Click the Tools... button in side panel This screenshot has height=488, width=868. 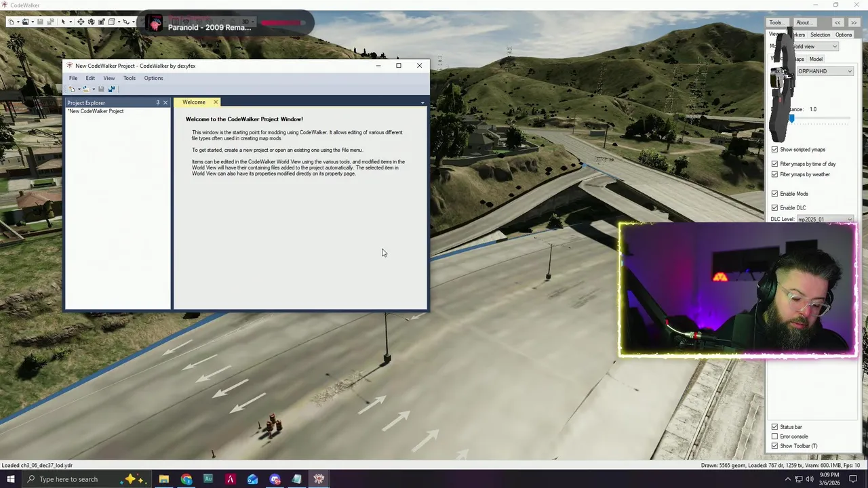tap(776, 22)
